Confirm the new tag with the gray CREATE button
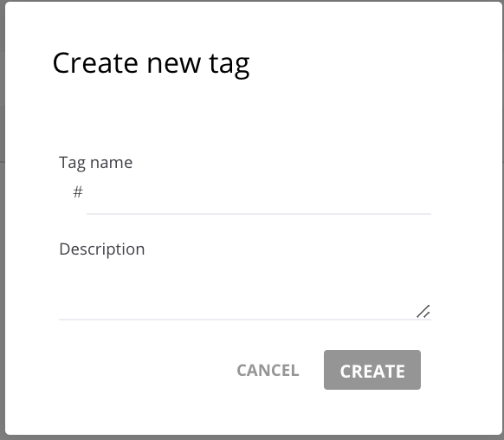This screenshot has height=440, width=504. click(x=372, y=370)
